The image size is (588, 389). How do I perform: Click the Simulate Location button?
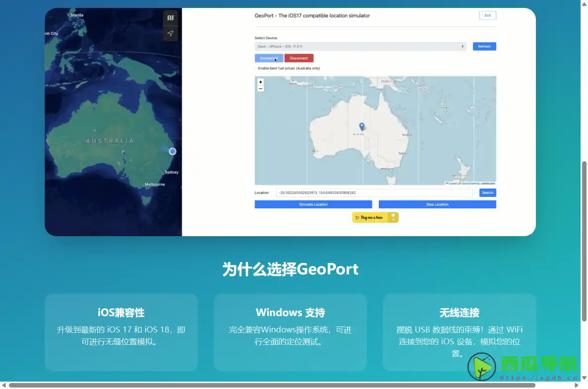[x=313, y=204]
